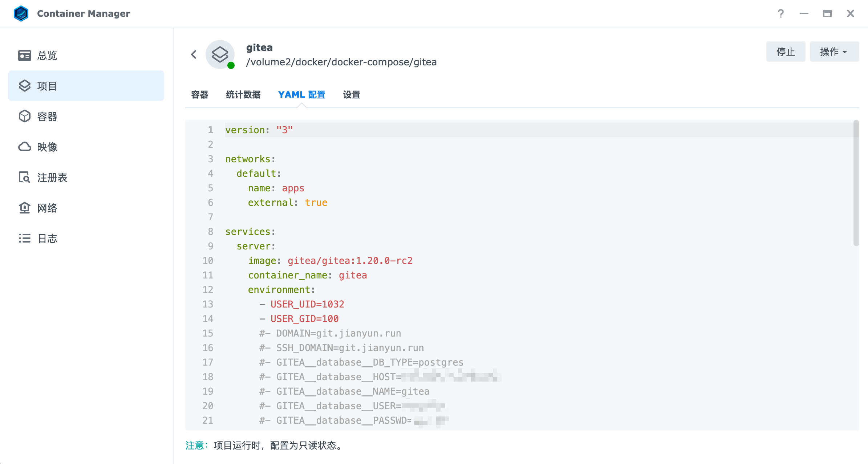Select the Project (项目) layers icon
The height and width of the screenshot is (464, 868).
coord(25,86)
